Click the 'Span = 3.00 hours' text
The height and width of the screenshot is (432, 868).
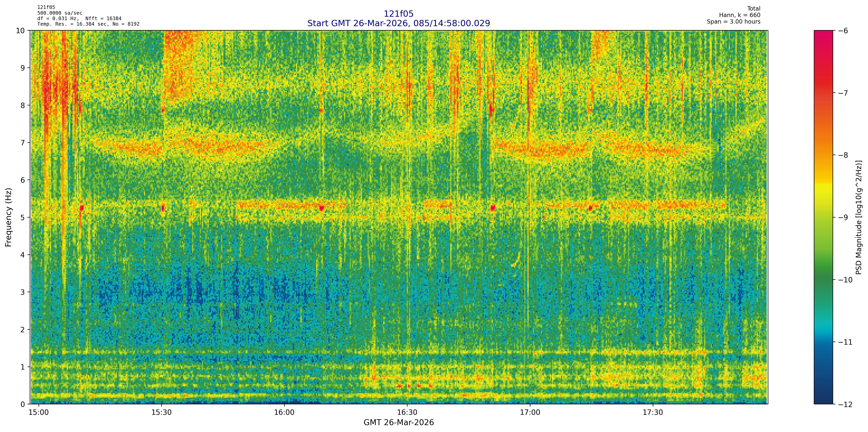[734, 21]
